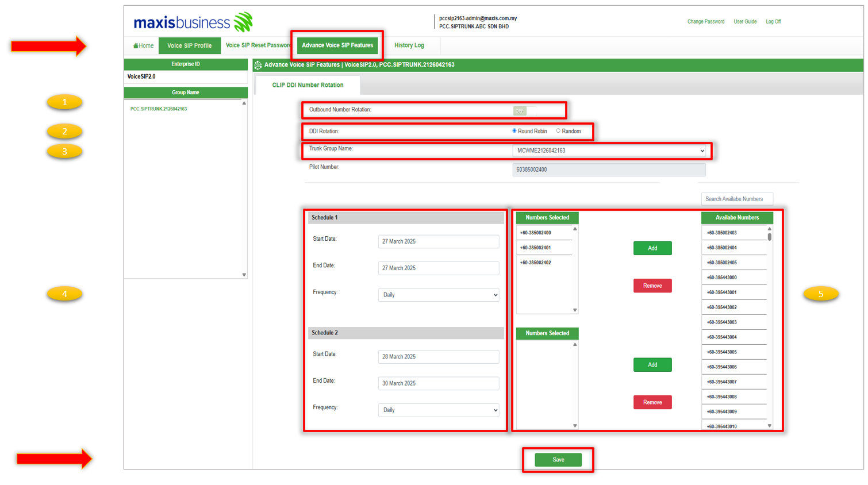Click the Home icon tab
Screen dimensions: 868x485
143,45
